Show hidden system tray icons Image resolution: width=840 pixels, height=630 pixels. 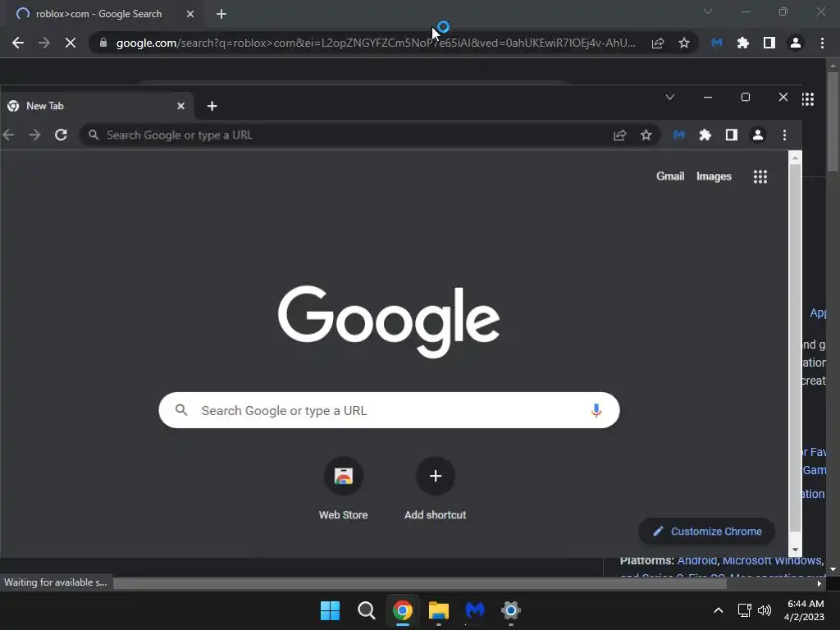click(719, 610)
